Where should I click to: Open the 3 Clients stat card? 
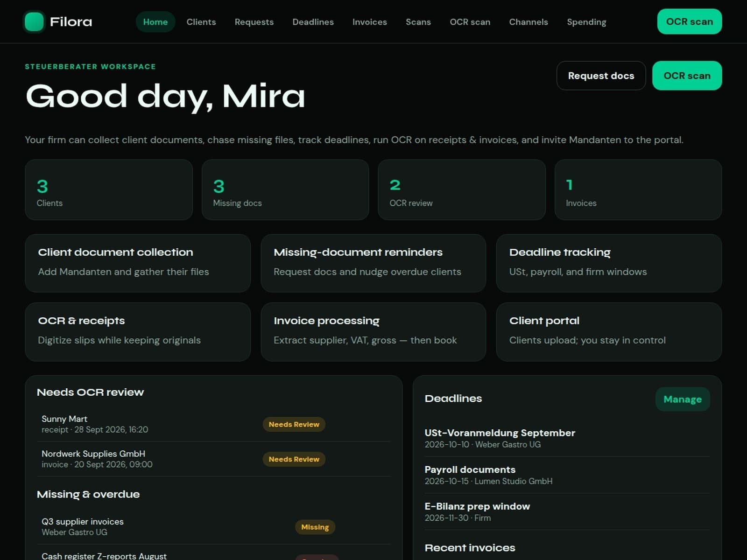[x=109, y=190]
